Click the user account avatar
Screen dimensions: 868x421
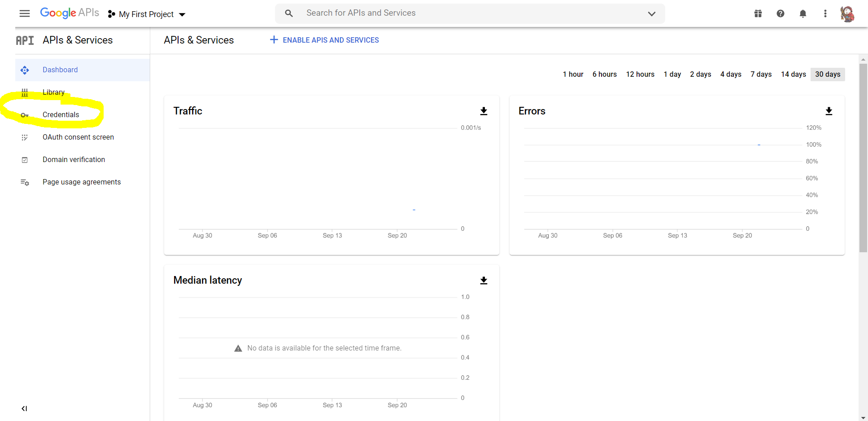pyautogui.click(x=847, y=14)
